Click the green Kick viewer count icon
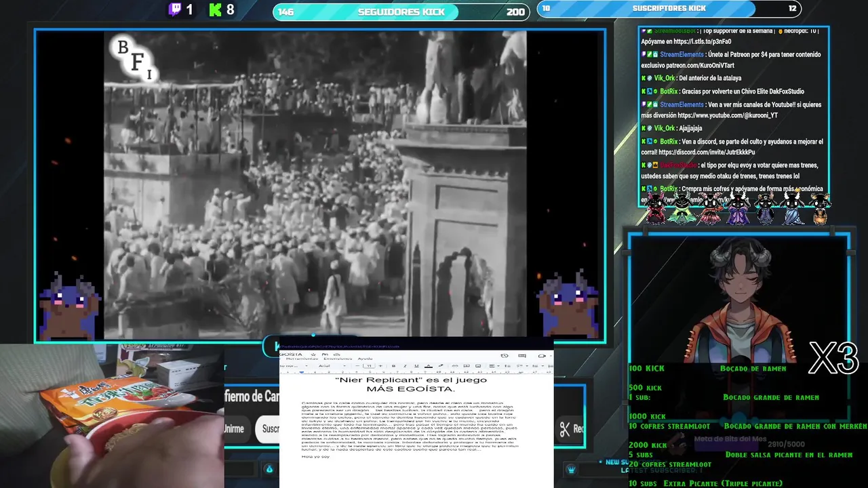 click(216, 9)
